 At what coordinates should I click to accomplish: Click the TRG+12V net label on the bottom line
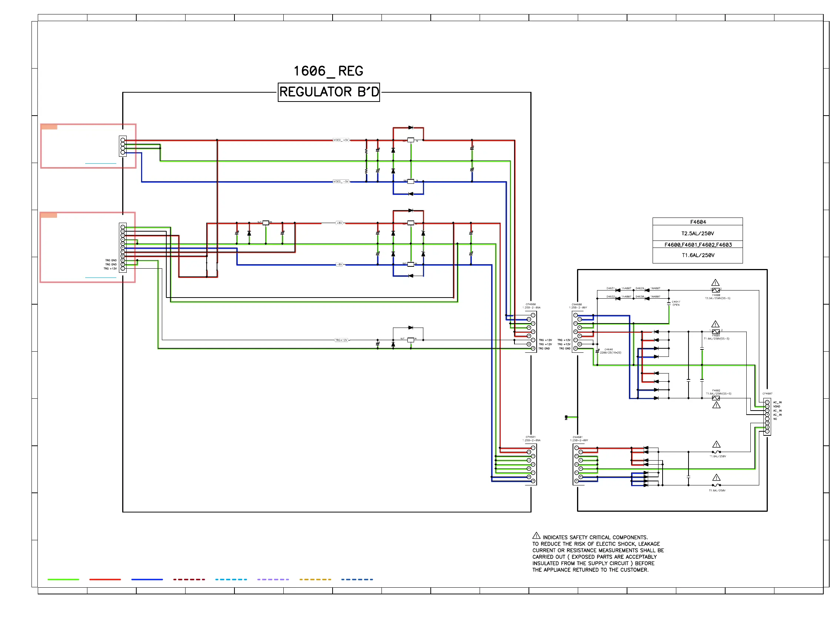341,340
